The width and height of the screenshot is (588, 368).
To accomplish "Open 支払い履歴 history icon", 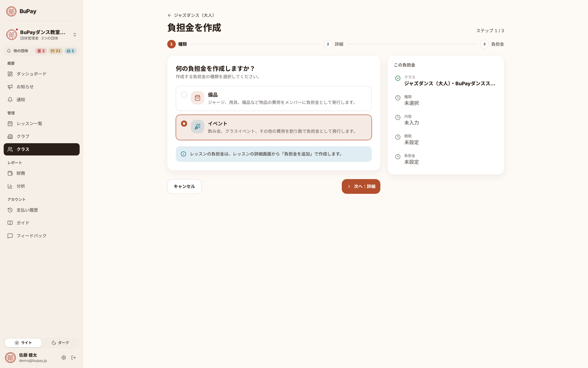I will (x=10, y=210).
